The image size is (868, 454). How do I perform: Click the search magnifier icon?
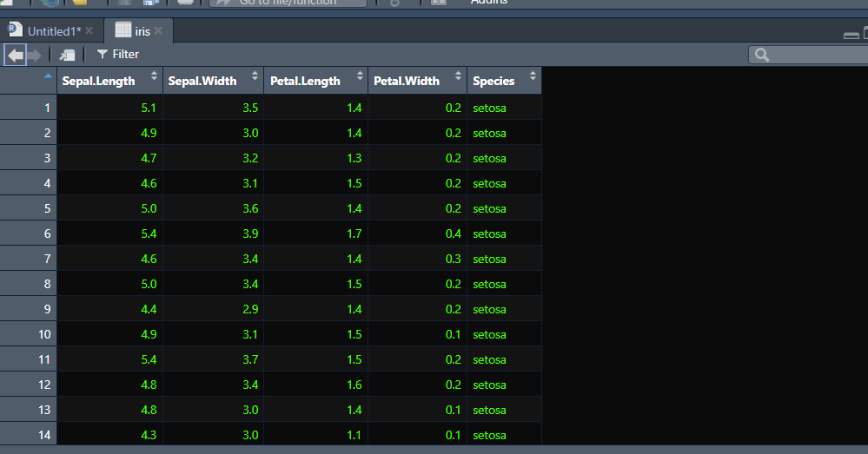pos(762,55)
